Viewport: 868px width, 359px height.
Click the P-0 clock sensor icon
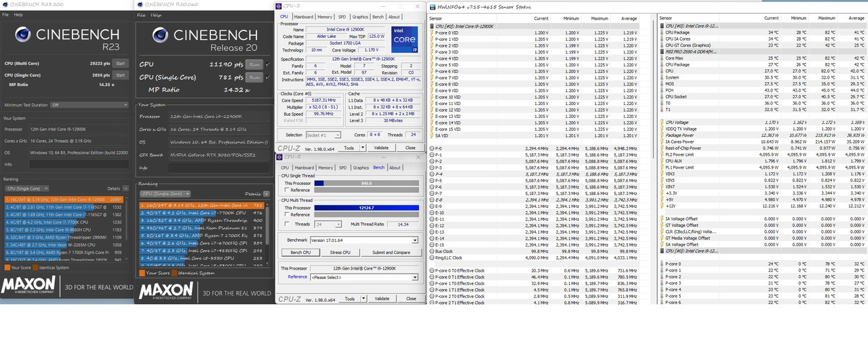coord(432,148)
